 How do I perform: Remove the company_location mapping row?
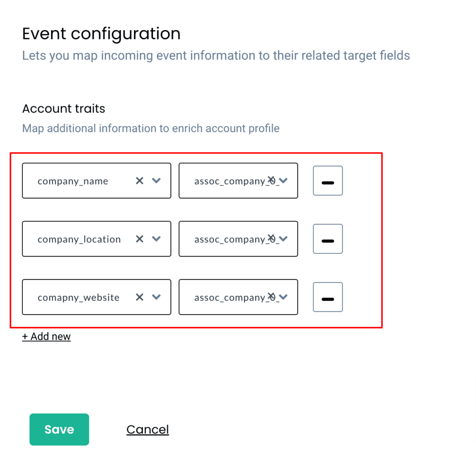(328, 239)
